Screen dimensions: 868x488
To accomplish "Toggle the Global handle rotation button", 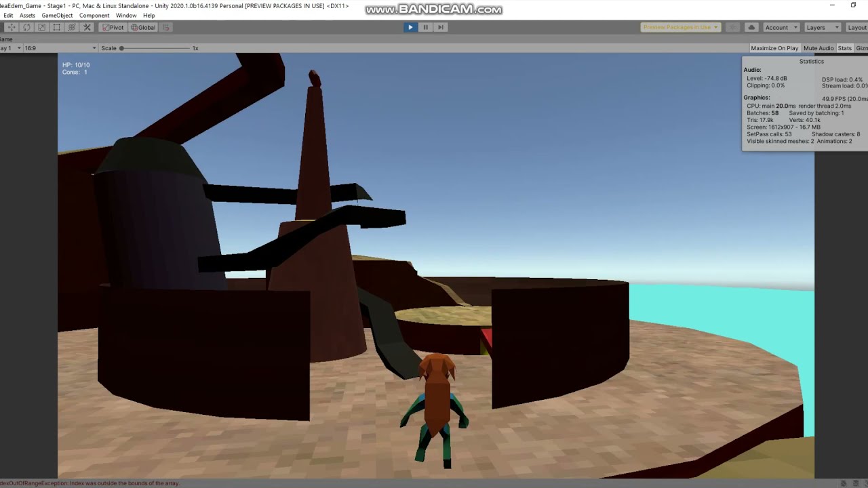I will point(143,27).
